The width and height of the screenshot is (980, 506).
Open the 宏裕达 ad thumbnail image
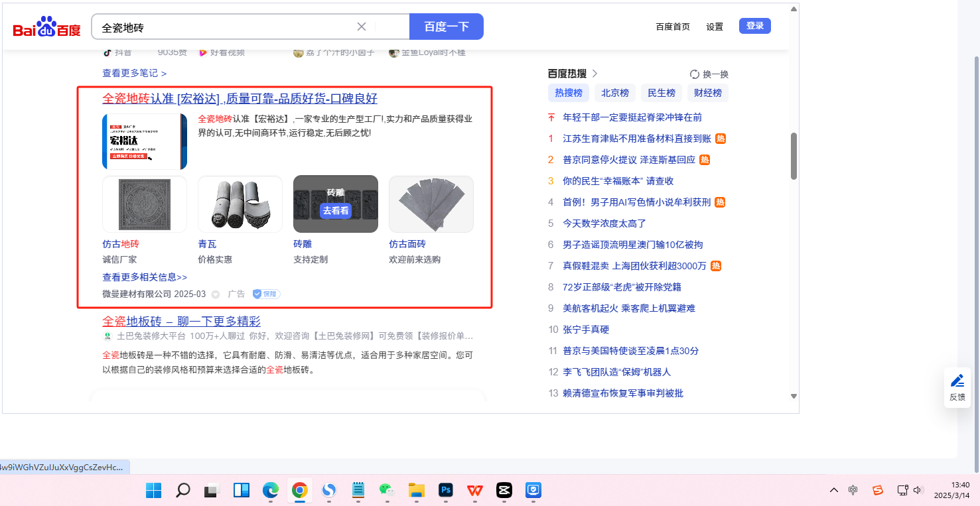(145, 141)
